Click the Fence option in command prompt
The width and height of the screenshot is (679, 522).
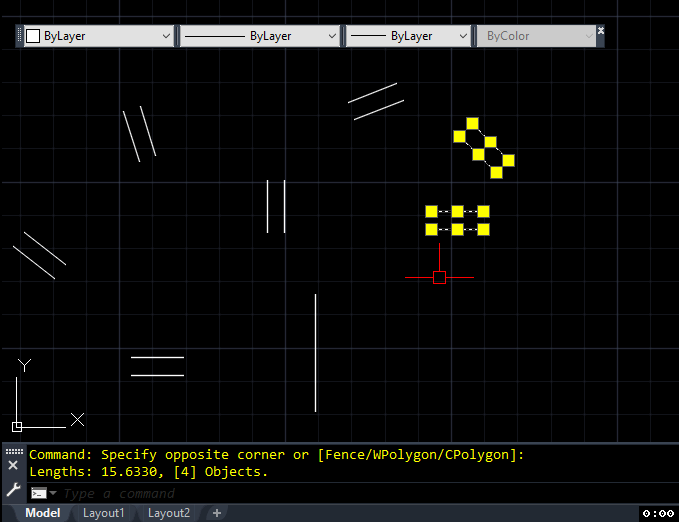344,454
